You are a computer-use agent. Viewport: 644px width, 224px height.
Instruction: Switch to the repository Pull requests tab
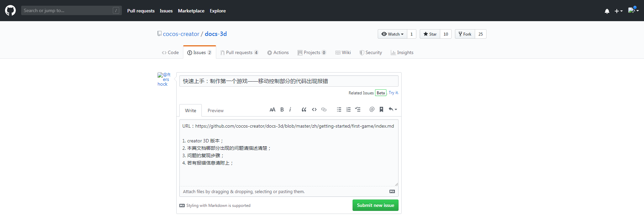[239, 52]
